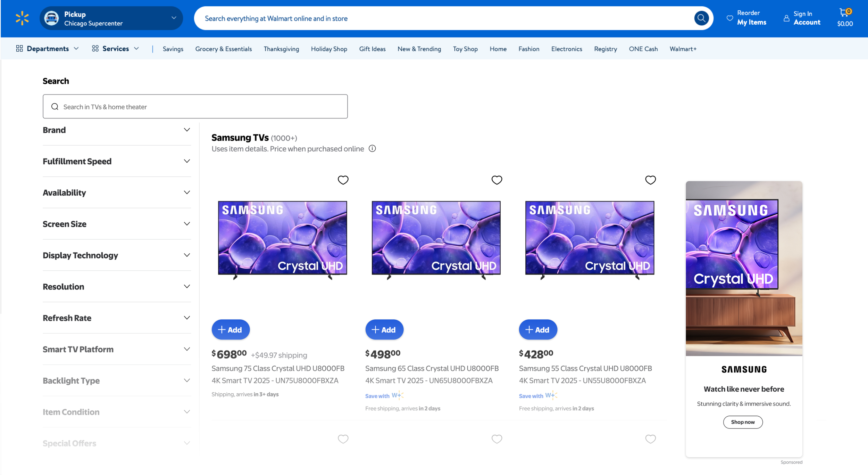The image size is (868, 475).
Task: Add the $428 Samsung 55 TV to cart
Action: point(538,329)
